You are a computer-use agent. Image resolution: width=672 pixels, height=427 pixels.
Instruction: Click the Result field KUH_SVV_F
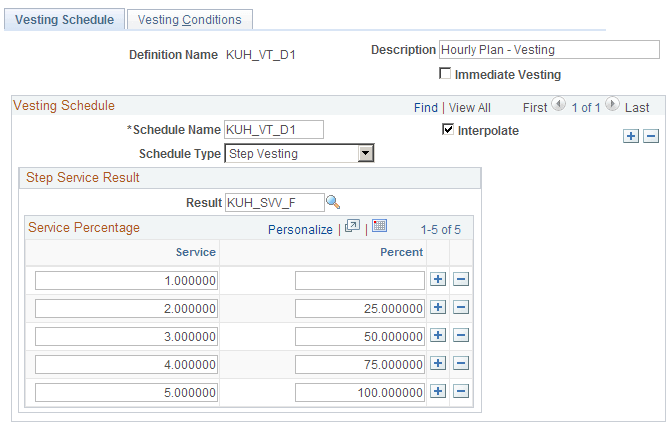point(275,202)
